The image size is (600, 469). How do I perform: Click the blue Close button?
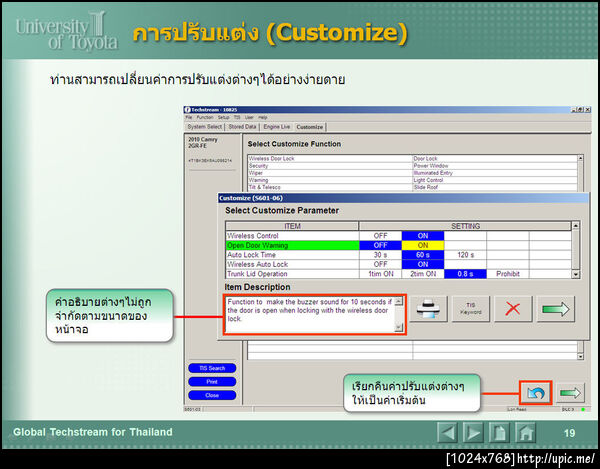pos(212,395)
